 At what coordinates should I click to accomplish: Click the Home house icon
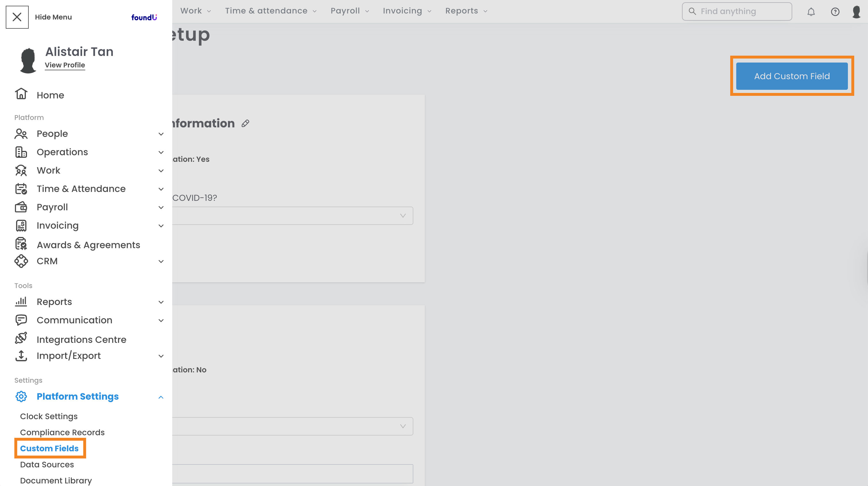21,94
